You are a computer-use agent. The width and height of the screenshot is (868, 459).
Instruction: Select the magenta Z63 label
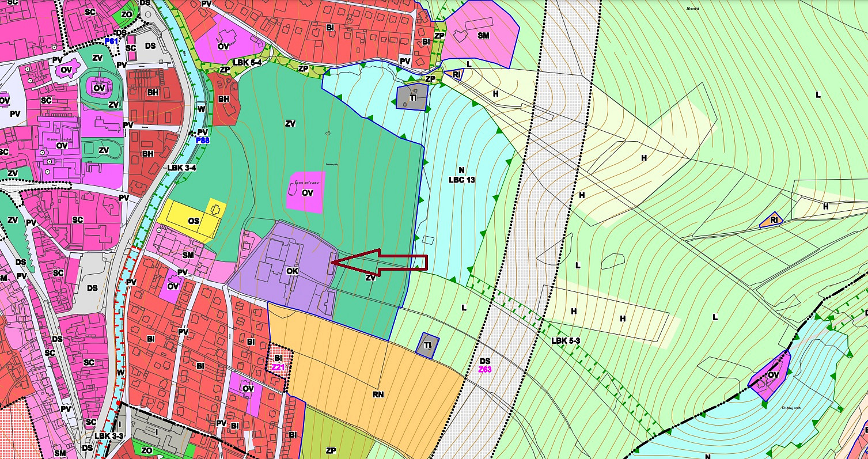click(x=485, y=369)
